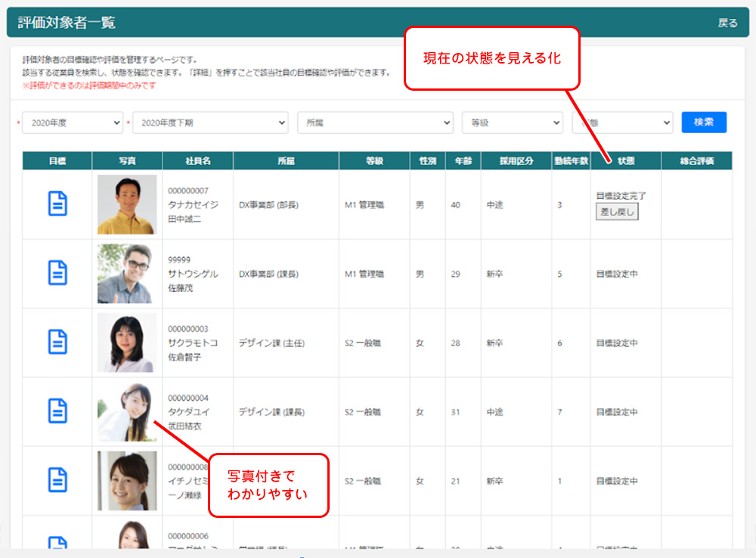
Task: Open the 2020年度 year dropdown
Action: (x=73, y=122)
